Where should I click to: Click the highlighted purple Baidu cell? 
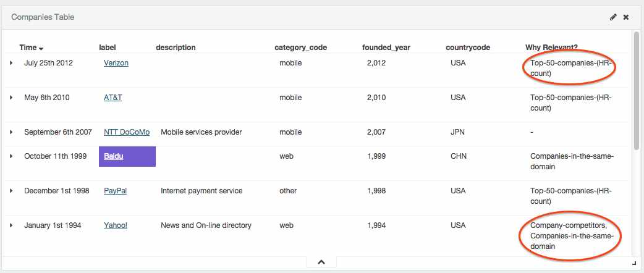click(127, 156)
